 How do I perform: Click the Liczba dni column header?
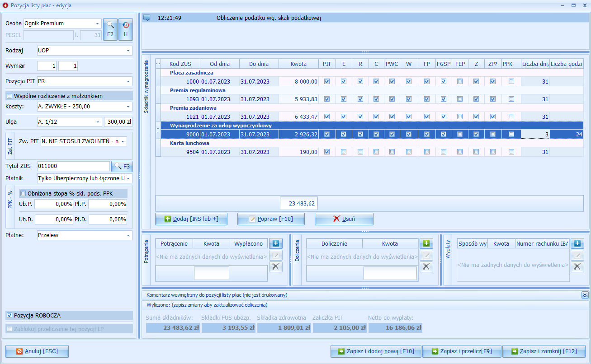pyautogui.click(x=535, y=64)
